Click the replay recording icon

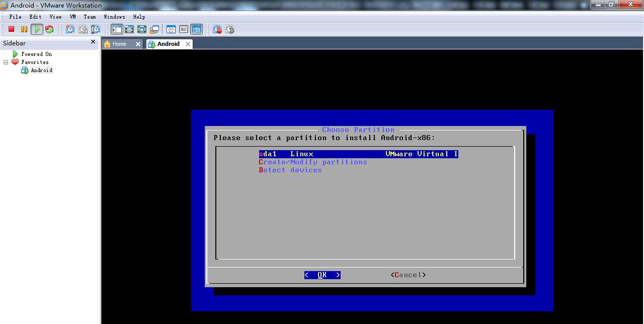tap(230, 29)
